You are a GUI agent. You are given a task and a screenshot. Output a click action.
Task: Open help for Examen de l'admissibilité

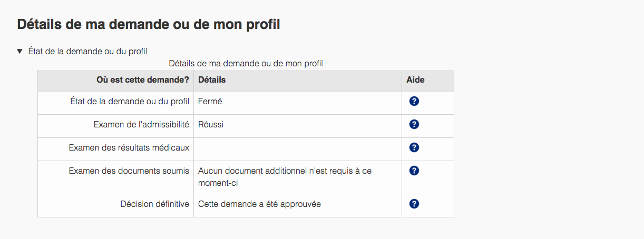[x=414, y=124]
